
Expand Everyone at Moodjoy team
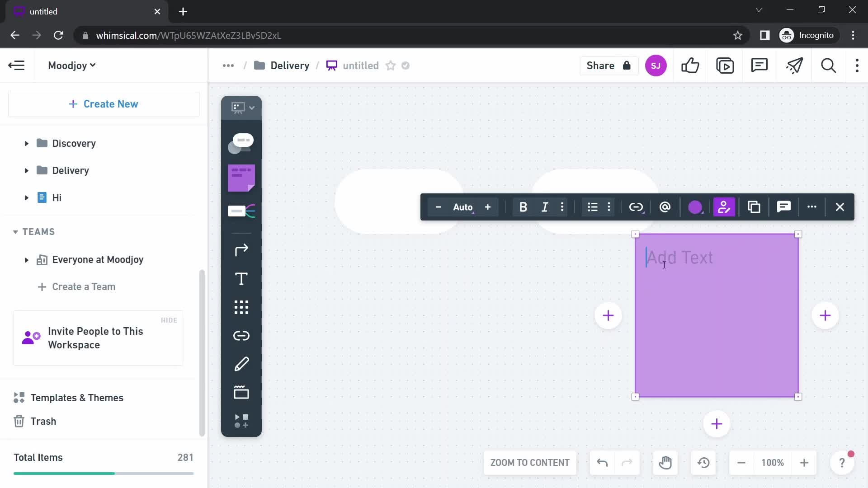coord(26,260)
